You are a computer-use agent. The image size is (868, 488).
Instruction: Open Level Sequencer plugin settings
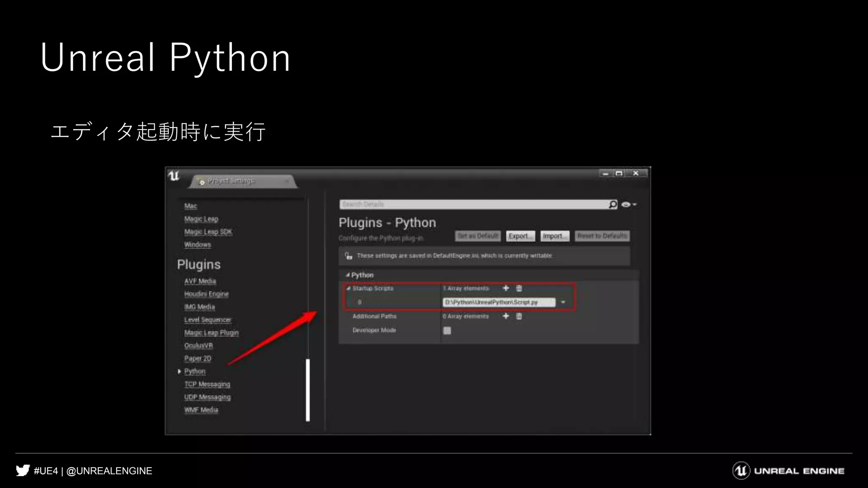coord(208,320)
